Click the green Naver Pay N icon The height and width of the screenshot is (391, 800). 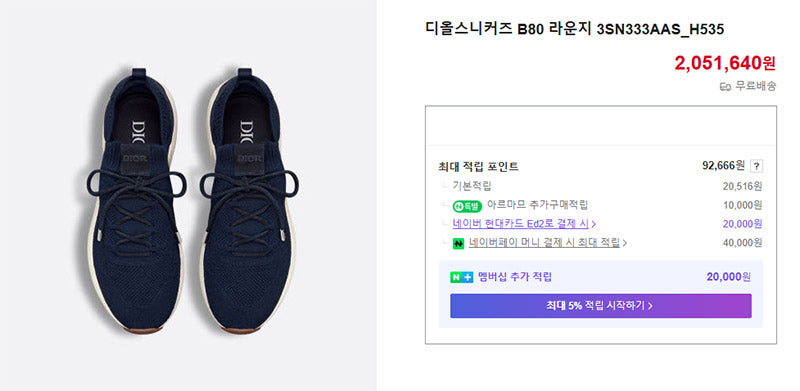458,244
